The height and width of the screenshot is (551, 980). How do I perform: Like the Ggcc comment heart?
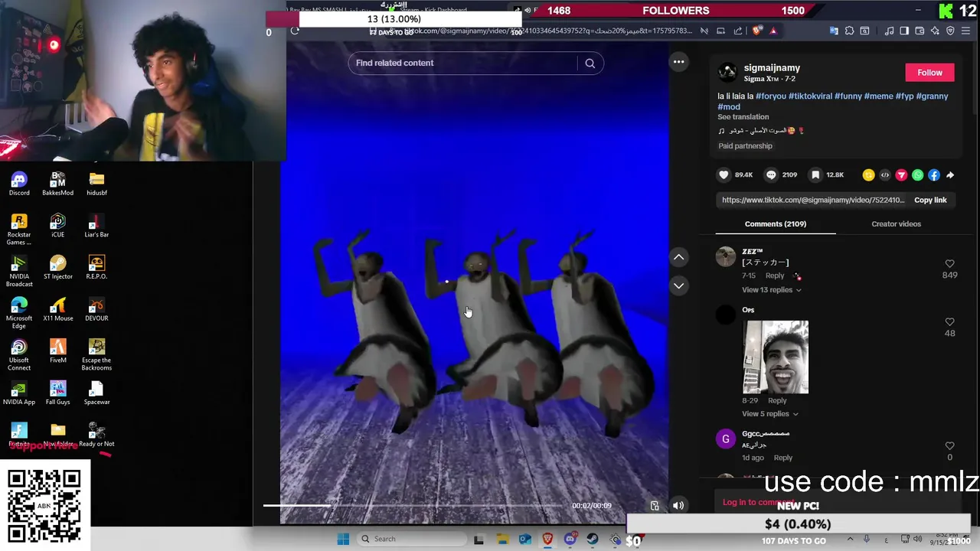click(949, 446)
